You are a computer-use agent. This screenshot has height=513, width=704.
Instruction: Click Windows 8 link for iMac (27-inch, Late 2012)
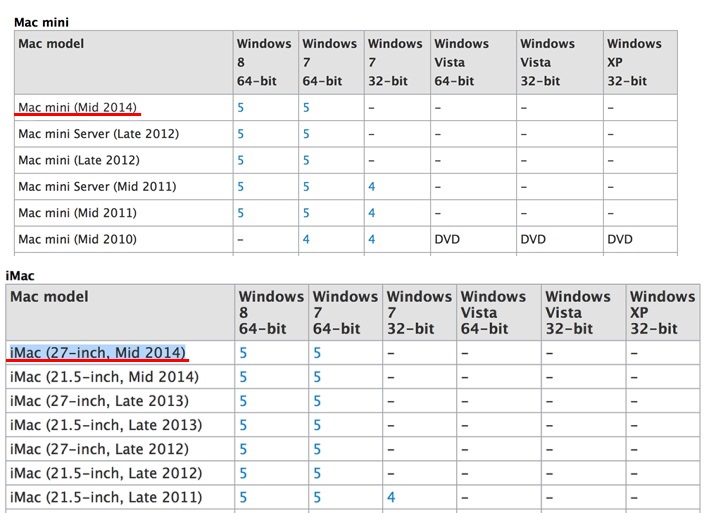tap(243, 449)
